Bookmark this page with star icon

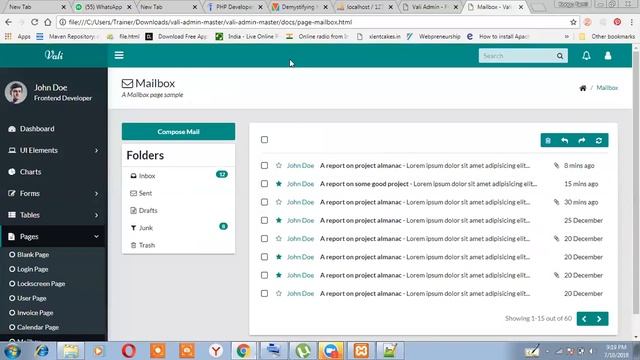pos(573,22)
